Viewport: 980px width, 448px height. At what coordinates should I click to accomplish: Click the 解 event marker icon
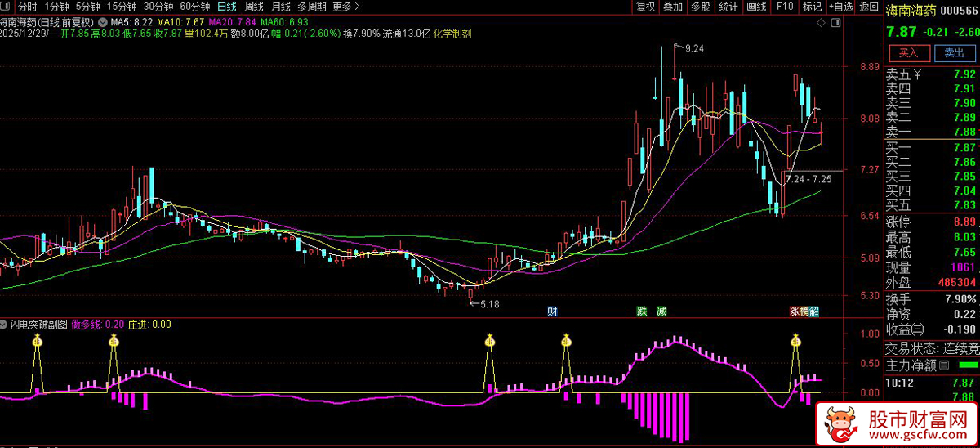point(814,311)
